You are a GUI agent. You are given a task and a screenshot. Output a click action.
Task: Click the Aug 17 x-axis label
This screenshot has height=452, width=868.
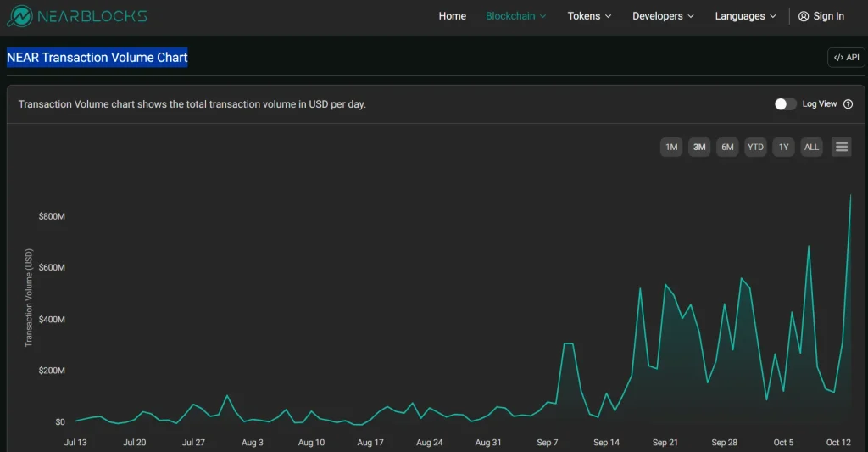(x=370, y=442)
